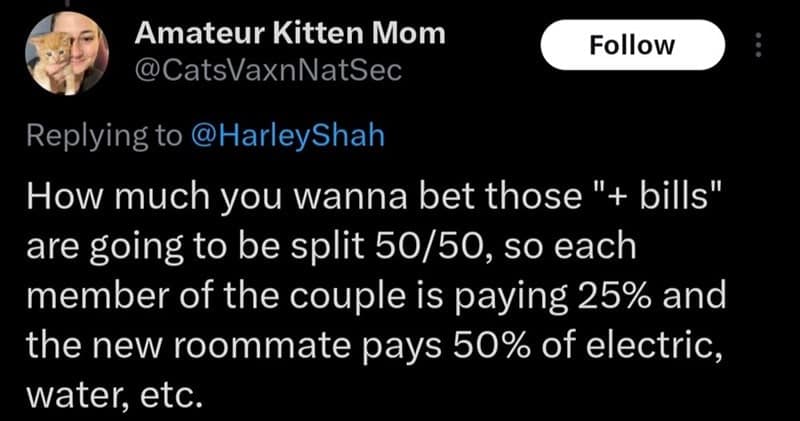Click the kitten profile avatar photo
This screenshot has width=800, height=421.
coord(67,53)
